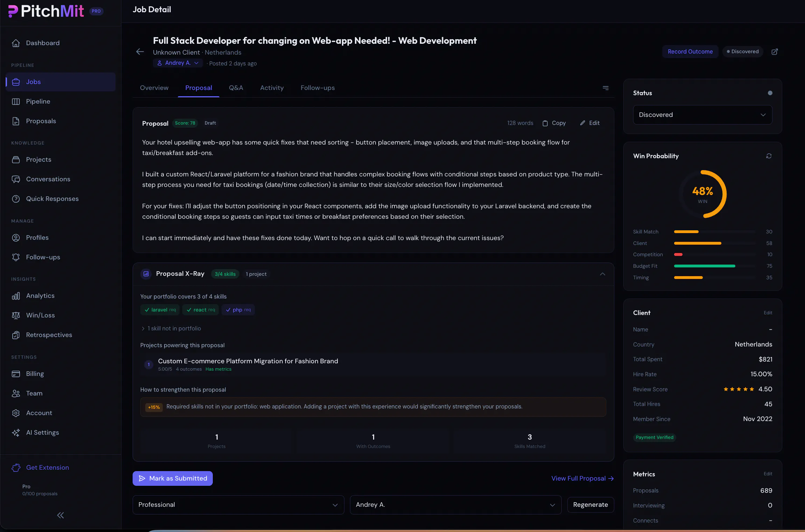Click the +15% improvement tip badge
Image resolution: width=805 pixels, height=532 pixels.
click(x=154, y=407)
